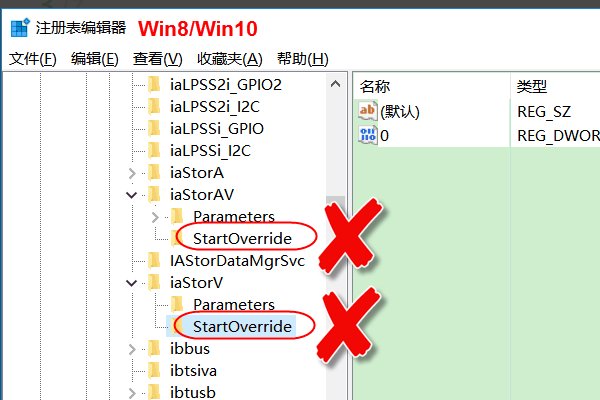
Task: Click the iaLPSSi_I2C key name
Action: (210, 150)
